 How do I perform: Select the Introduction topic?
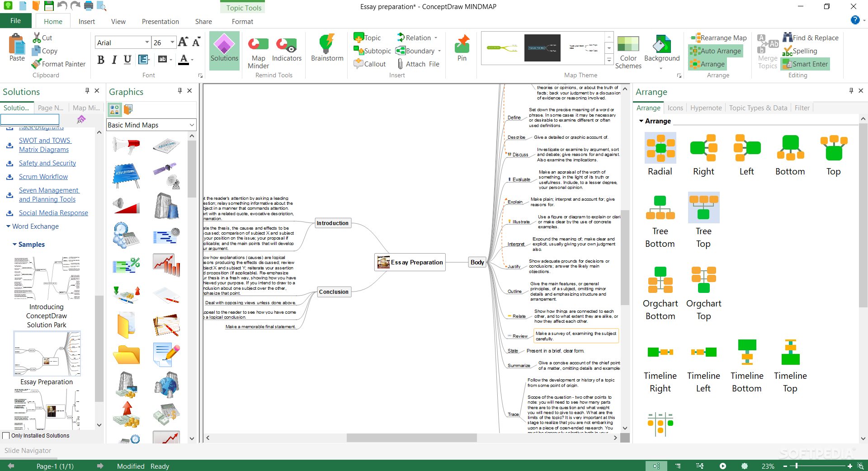point(333,223)
